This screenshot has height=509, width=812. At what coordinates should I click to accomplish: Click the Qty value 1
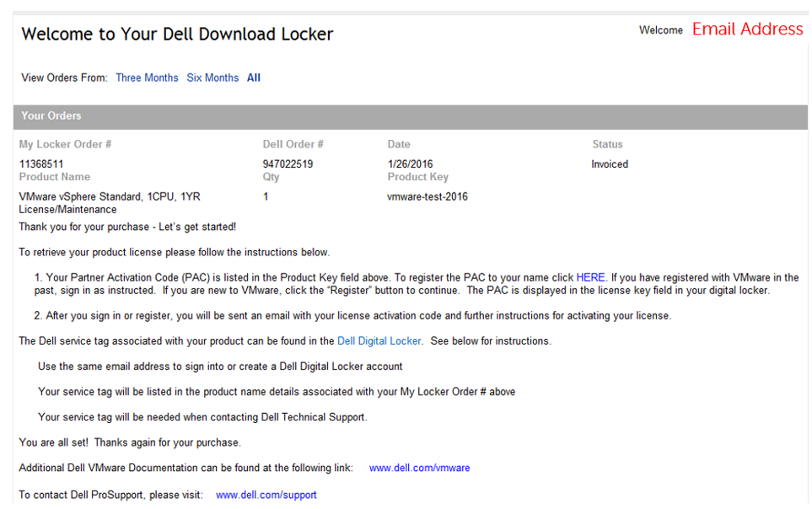(x=265, y=196)
